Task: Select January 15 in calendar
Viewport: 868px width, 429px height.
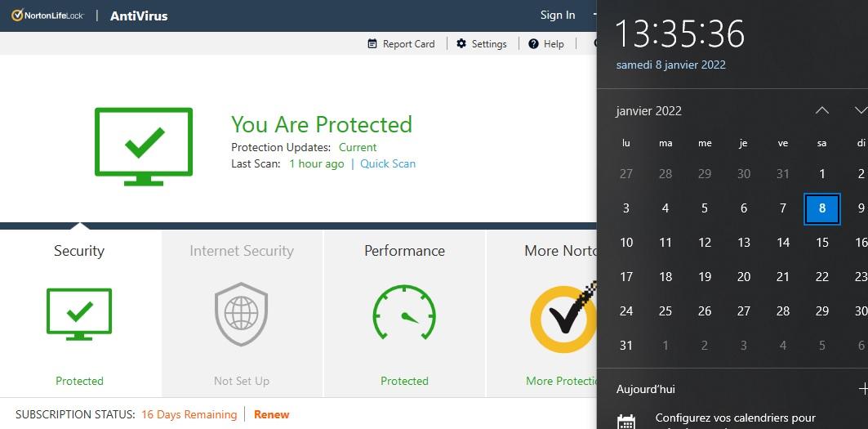Action: (822, 242)
